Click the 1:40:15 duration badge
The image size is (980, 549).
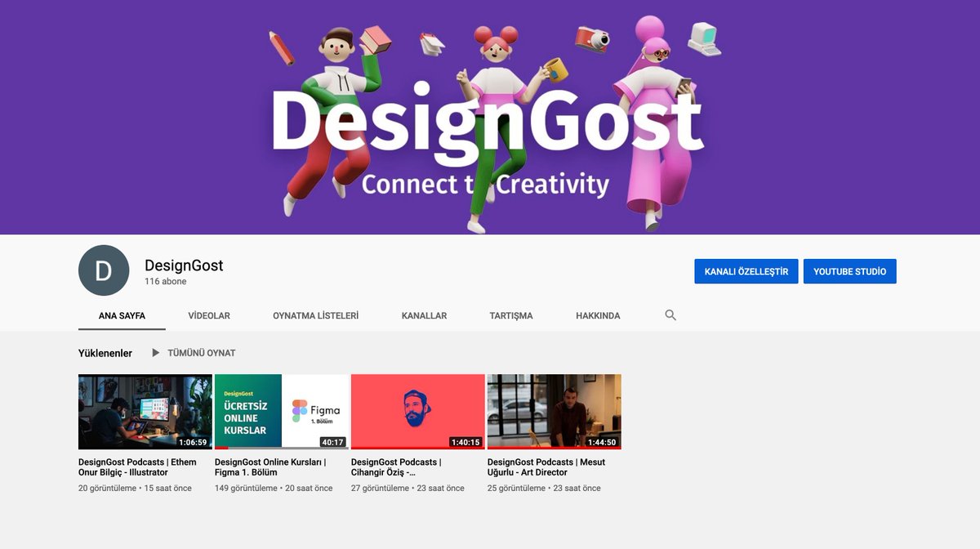[x=466, y=442]
